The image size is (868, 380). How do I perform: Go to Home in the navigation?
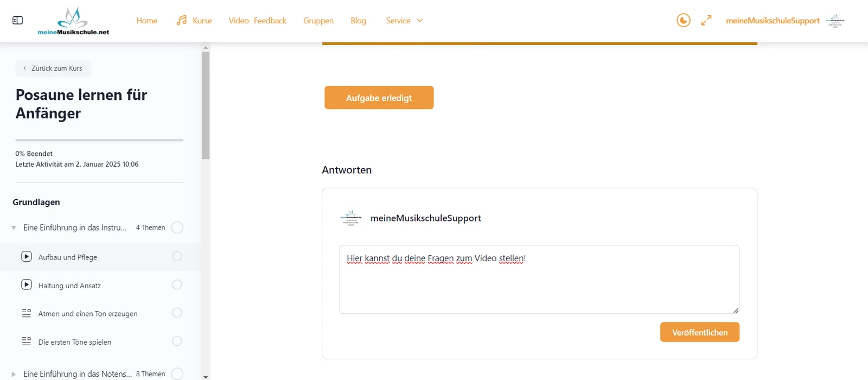[146, 21]
